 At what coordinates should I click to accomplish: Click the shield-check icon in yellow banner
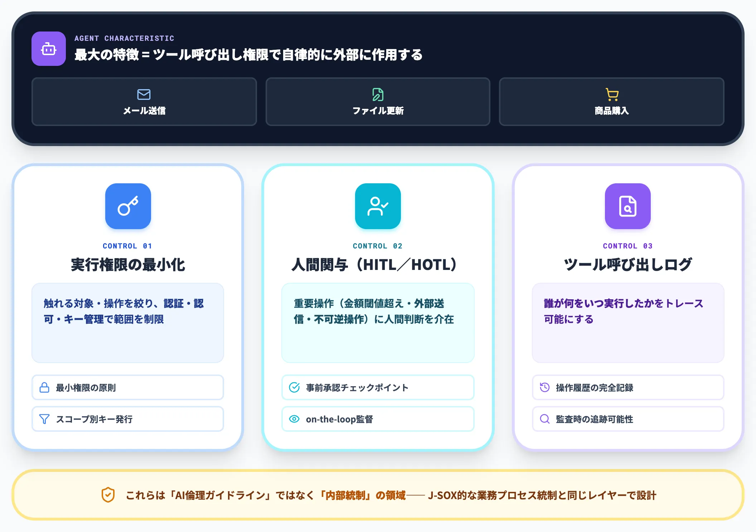(108, 495)
